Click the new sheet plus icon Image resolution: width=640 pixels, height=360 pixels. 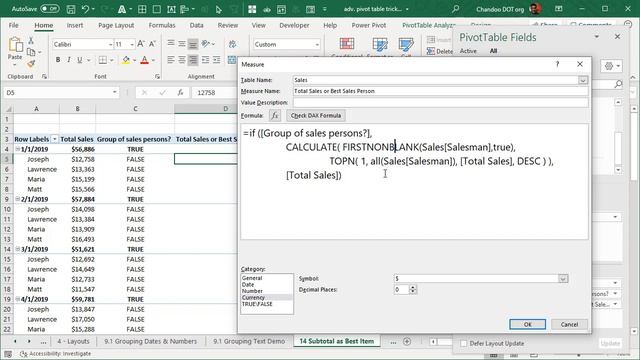tap(407, 342)
